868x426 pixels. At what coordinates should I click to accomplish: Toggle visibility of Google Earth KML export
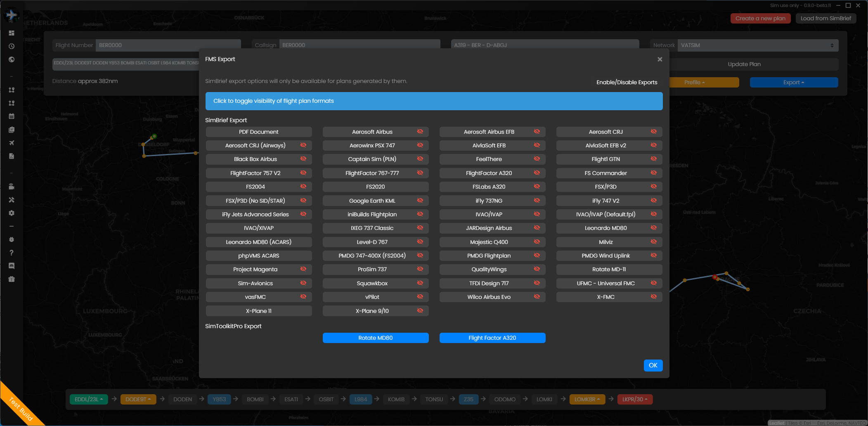[420, 201]
